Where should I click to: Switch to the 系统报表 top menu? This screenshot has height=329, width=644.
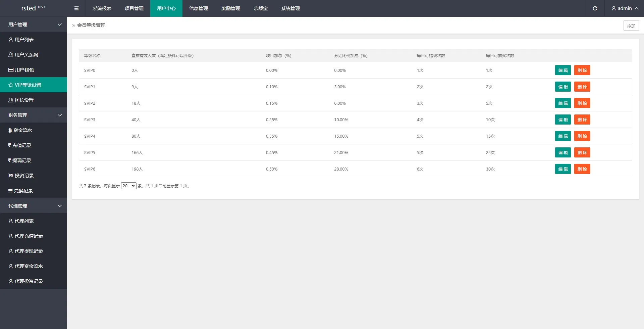[x=102, y=8]
